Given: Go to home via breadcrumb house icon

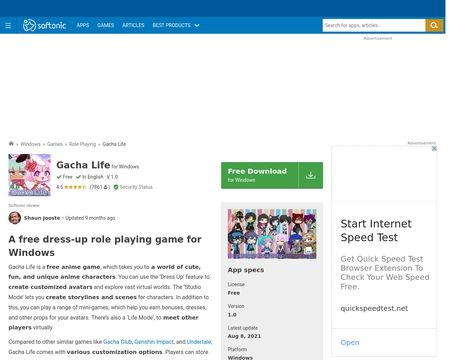Looking at the screenshot, I should tap(11, 144).
